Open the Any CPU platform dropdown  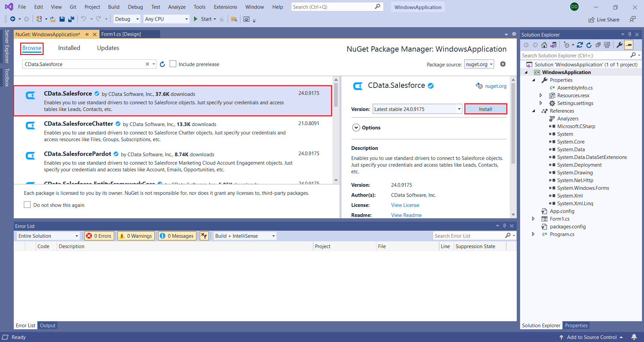pyautogui.click(x=167, y=19)
